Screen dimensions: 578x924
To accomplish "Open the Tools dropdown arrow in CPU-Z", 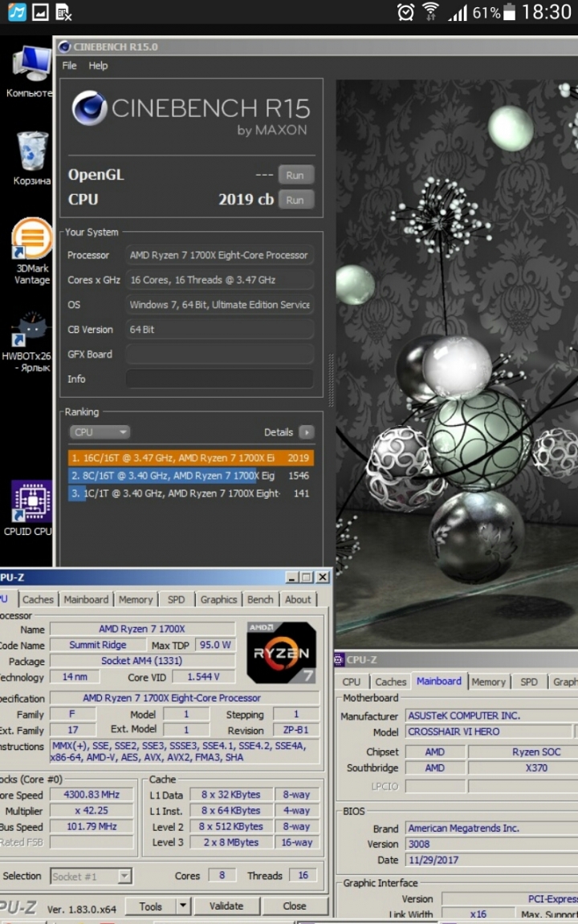I will pos(183,906).
